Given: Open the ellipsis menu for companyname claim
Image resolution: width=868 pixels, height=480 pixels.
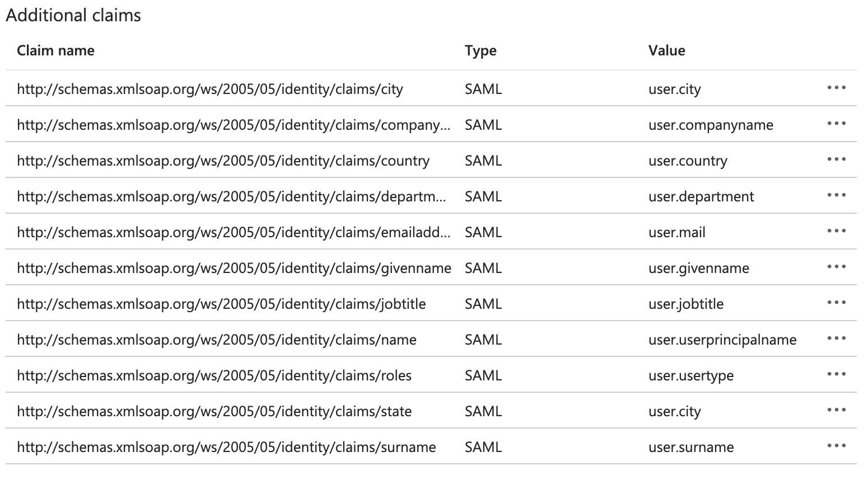Looking at the screenshot, I should (x=836, y=124).
